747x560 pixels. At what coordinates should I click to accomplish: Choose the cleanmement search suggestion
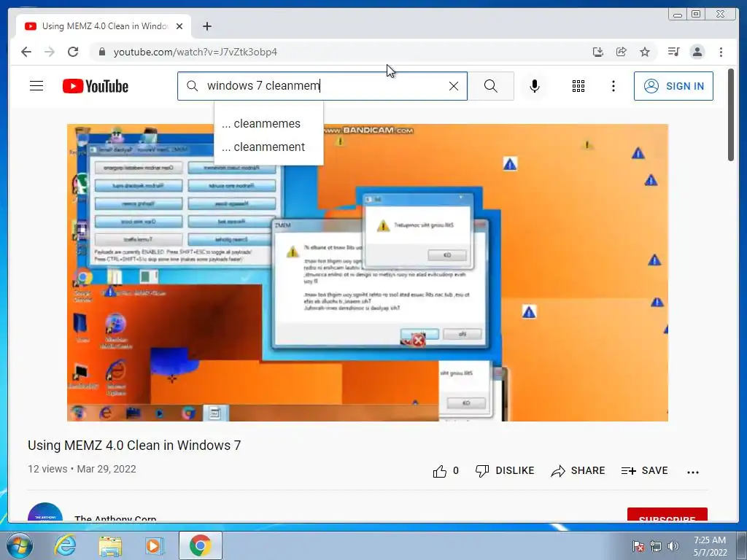(268, 147)
